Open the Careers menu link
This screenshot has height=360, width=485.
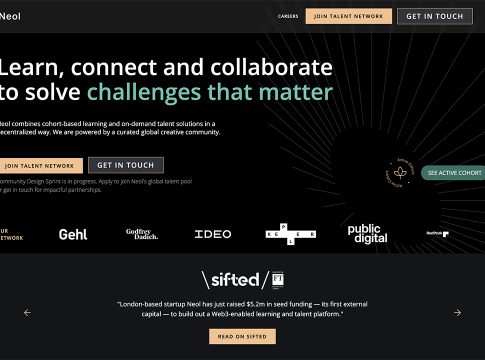(288, 16)
